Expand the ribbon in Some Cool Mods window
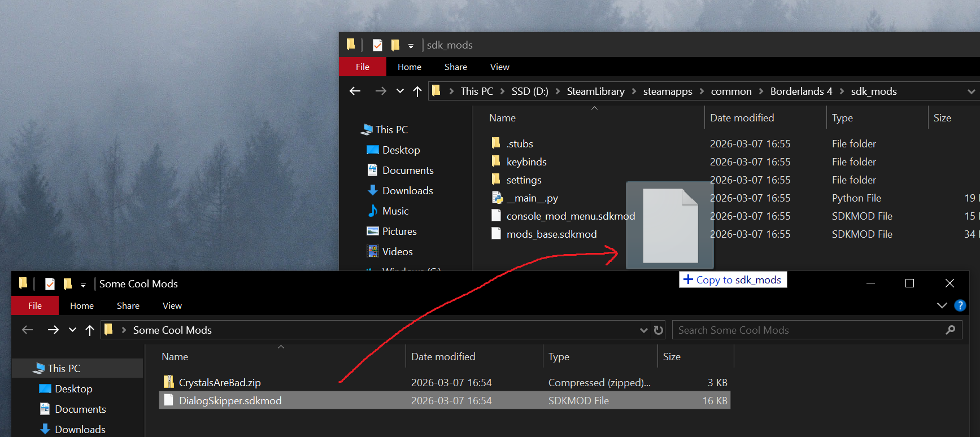980x437 pixels. pyautogui.click(x=942, y=305)
